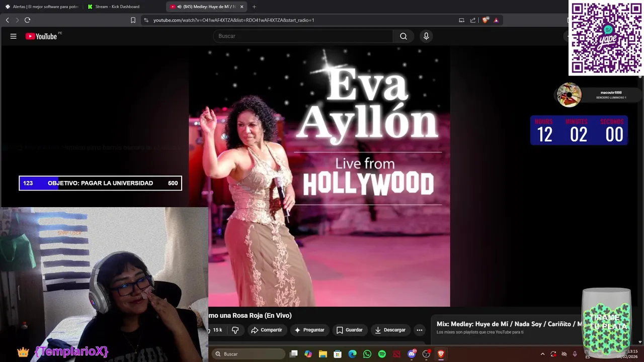Image resolution: width=644 pixels, height=362 pixels.
Task: Open Task View from the taskbar
Action: pyautogui.click(x=294, y=354)
